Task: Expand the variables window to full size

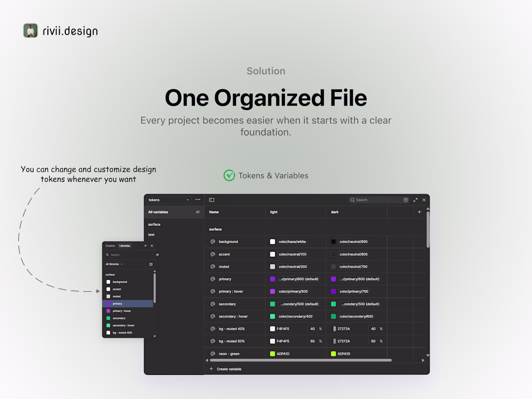Action: point(415,200)
